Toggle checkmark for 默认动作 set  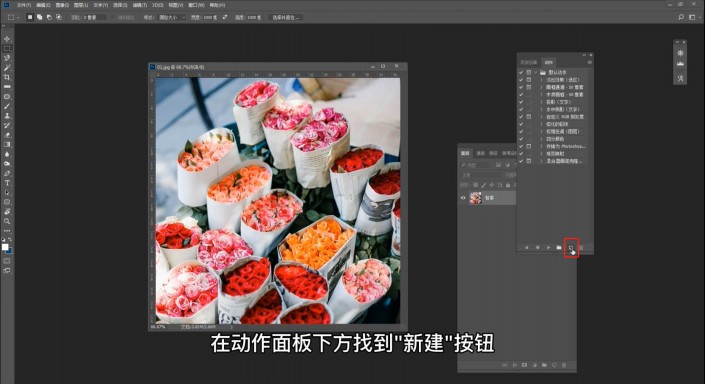(521, 72)
